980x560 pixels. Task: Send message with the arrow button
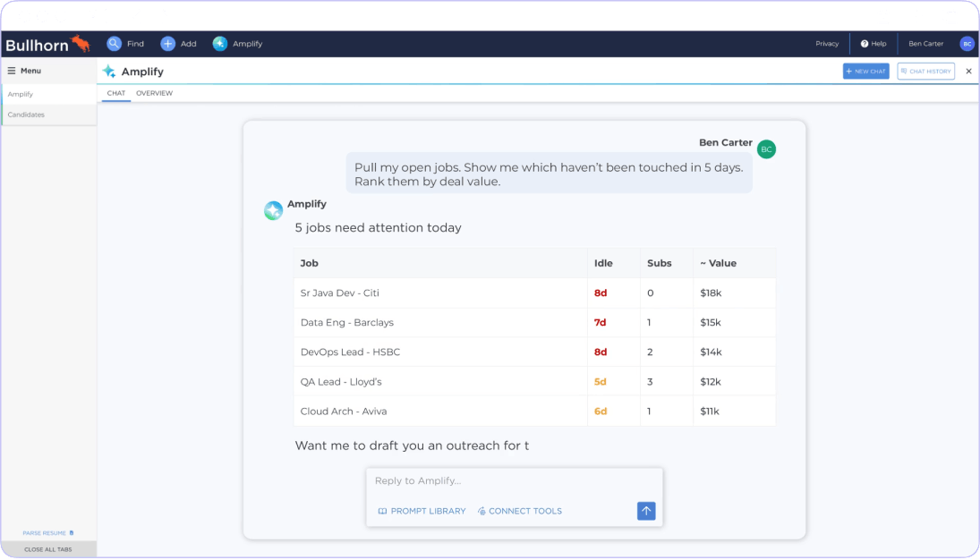tap(646, 511)
